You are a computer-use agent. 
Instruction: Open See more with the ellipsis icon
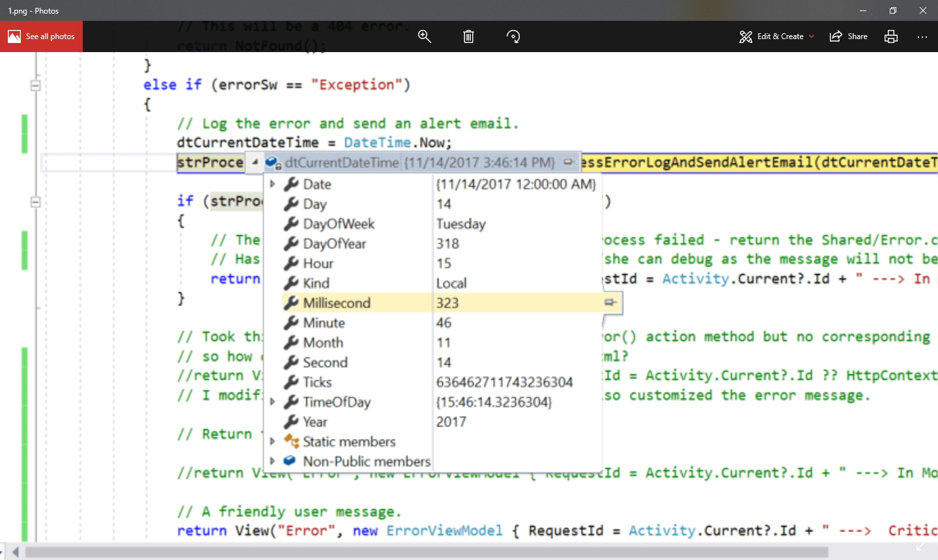pos(922,36)
